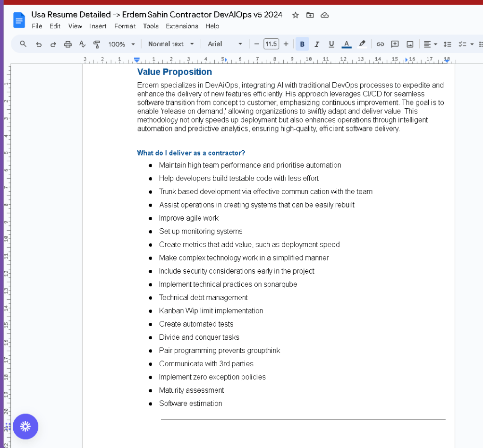Image resolution: width=483 pixels, height=448 pixels.
Task: Open text alignment options
Action: [x=430, y=44]
